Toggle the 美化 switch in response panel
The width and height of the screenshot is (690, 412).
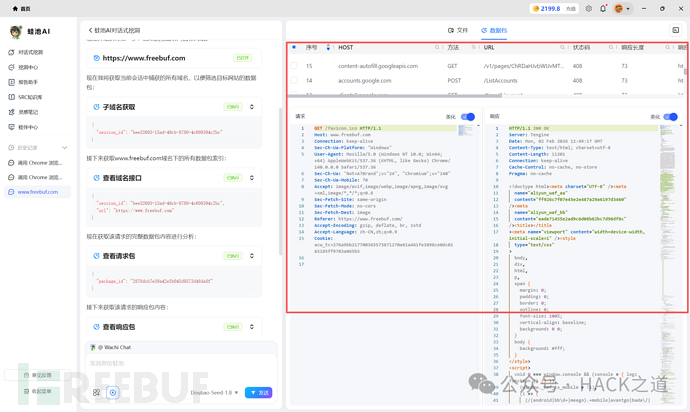pos(671,117)
